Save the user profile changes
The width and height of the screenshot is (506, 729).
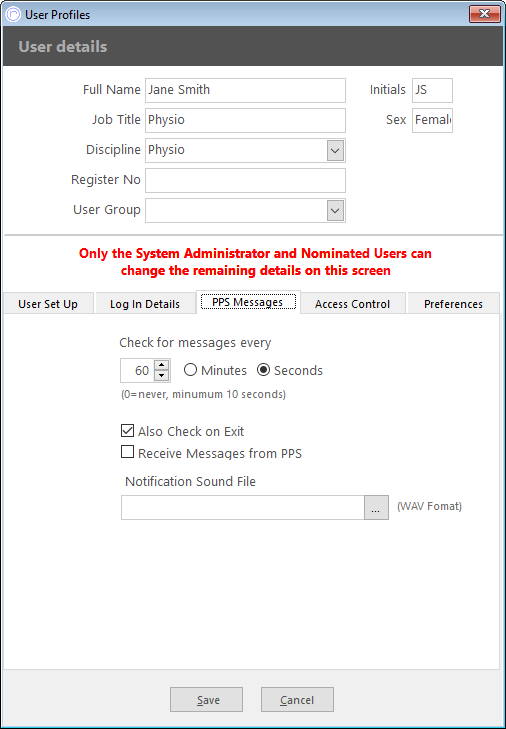click(206, 700)
